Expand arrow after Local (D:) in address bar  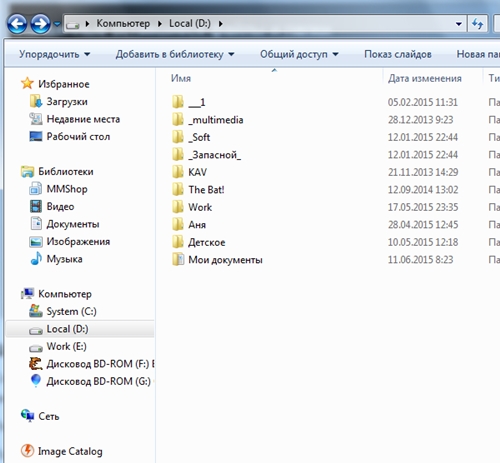point(221,24)
